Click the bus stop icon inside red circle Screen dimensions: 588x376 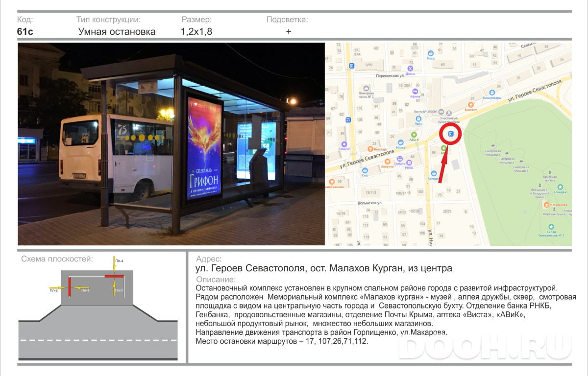(x=451, y=134)
